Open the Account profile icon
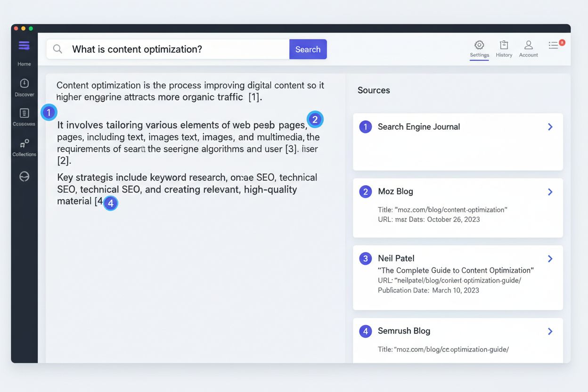The height and width of the screenshot is (392, 588). [x=528, y=45]
